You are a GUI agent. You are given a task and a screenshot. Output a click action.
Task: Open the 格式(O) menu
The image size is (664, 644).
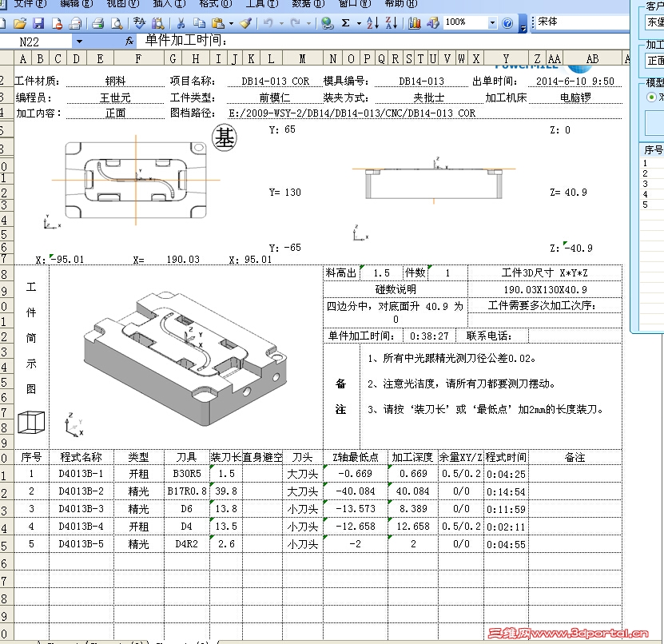pyautogui.click(x=216, y=4)
